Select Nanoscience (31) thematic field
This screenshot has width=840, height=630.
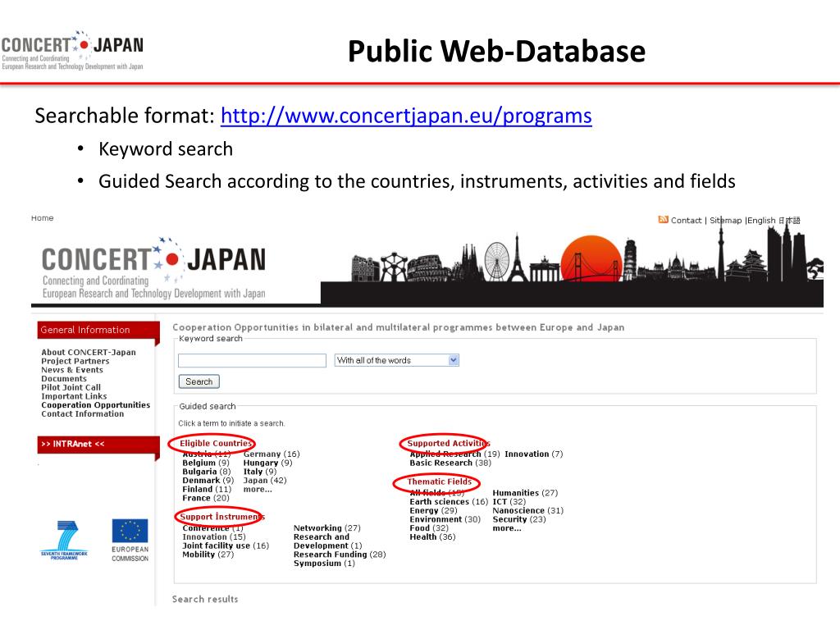click(x=528, y=510)
